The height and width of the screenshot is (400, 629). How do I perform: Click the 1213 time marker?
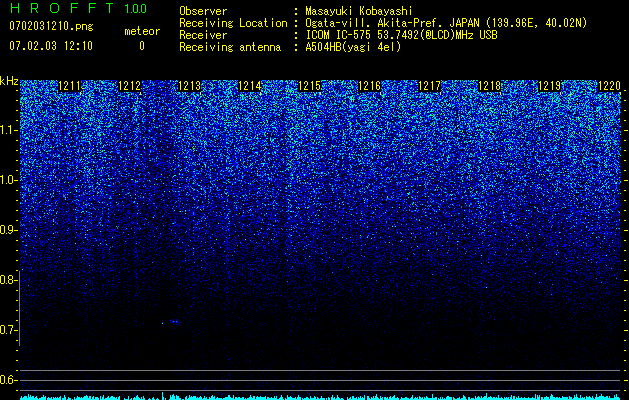[x=189, y=86]
